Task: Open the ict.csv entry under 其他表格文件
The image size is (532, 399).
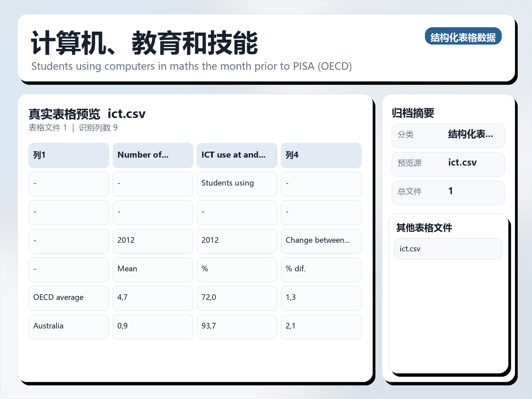Action: pyautogui.click(x=448, y=249)
